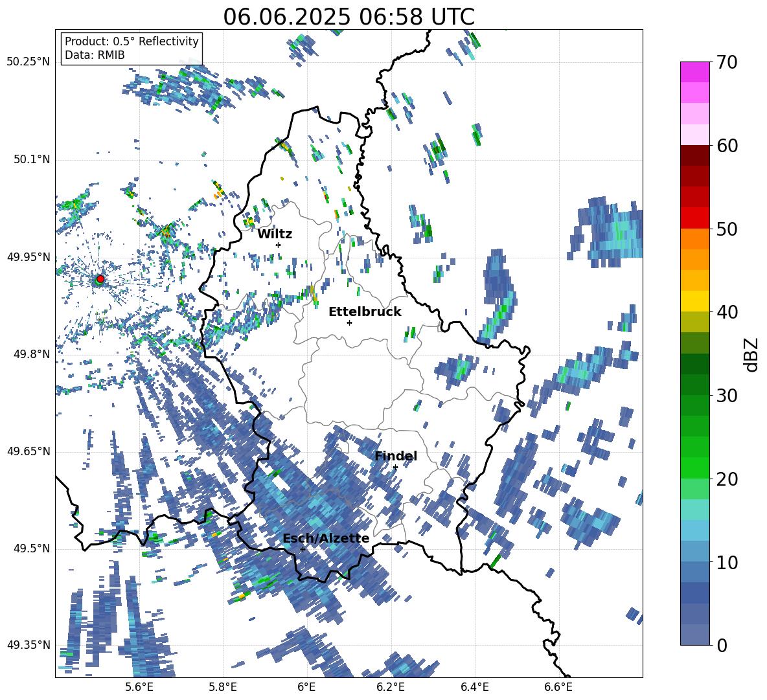Click the Wiltz station cross marker
Screen dimensions: 767x700
click(x=279, y=245)
